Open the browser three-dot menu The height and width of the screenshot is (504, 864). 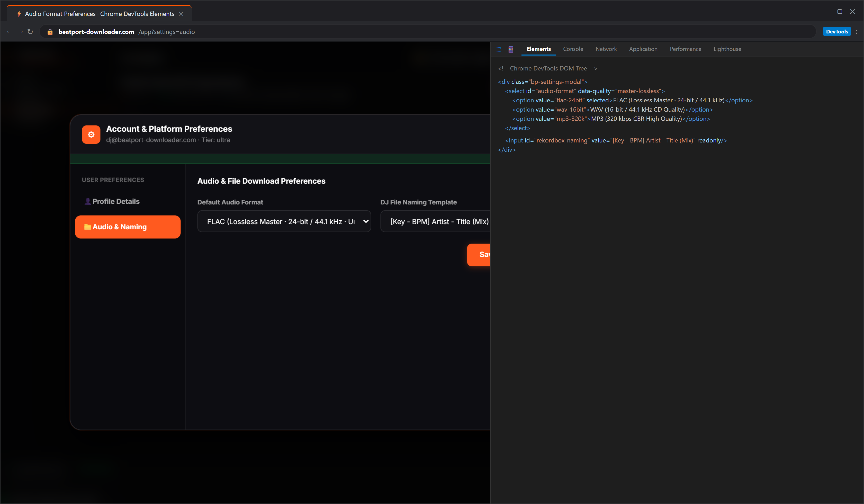coord(856,32)
